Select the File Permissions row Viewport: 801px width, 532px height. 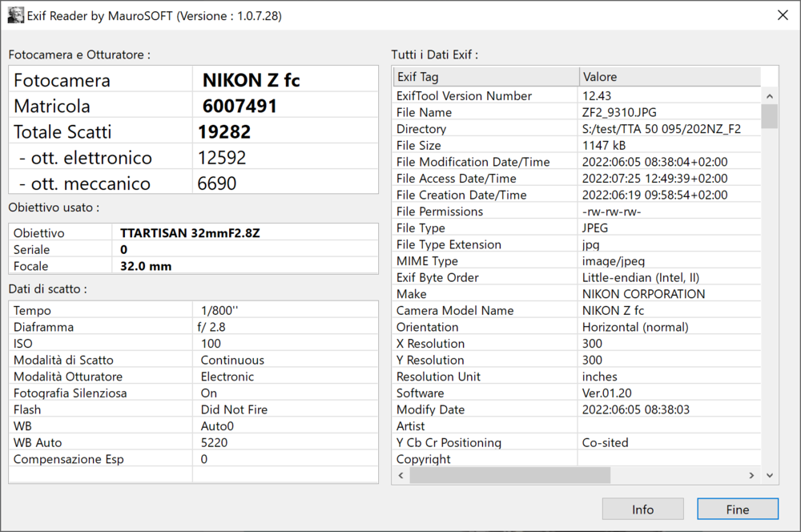pyautogui.click(x=576, y=211)
